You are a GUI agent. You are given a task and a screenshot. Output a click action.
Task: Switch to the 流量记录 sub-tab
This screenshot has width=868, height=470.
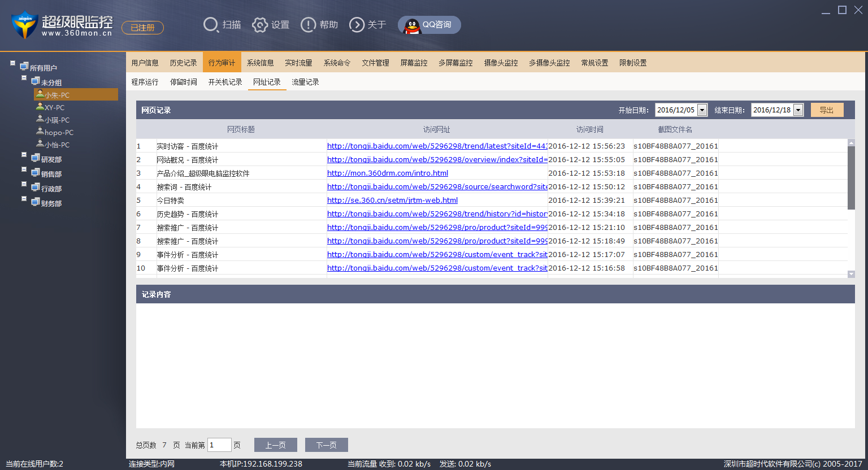coord(305,82)
